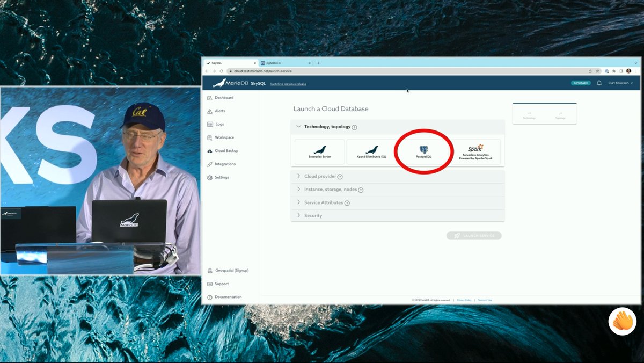Expand Instance, storage, nodes section
Viewport: 644px width, 363px height.
pyautogui.click(x=398, y=190)
